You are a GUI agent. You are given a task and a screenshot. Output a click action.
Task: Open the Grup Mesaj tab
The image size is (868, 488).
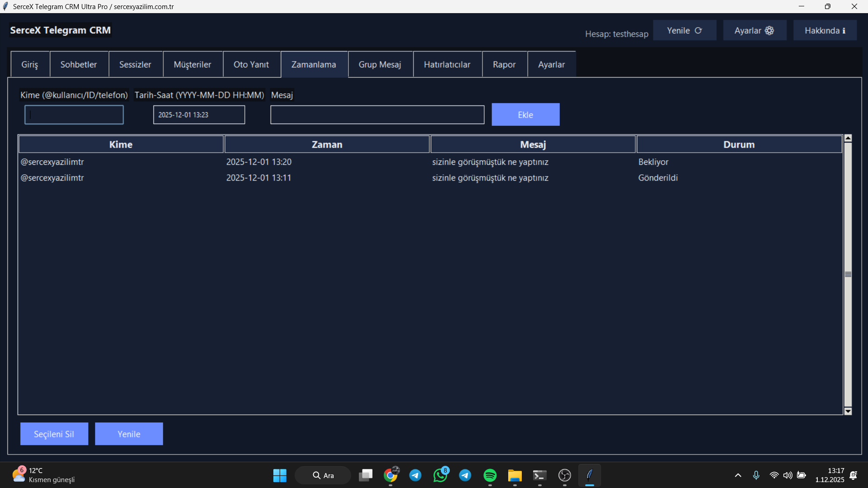pyautogui.click(x=380, y=64)
